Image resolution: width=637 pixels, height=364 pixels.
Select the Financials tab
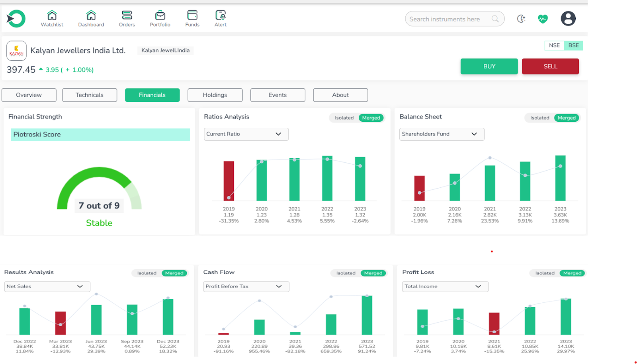pyautogui.click(x=152, y=95)
